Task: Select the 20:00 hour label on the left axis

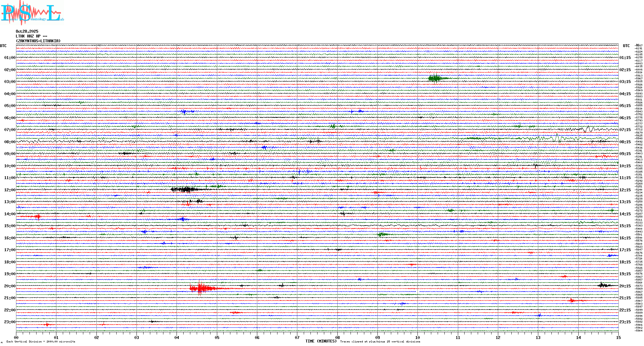Action: pyautogui.click(x=10, y=286)
